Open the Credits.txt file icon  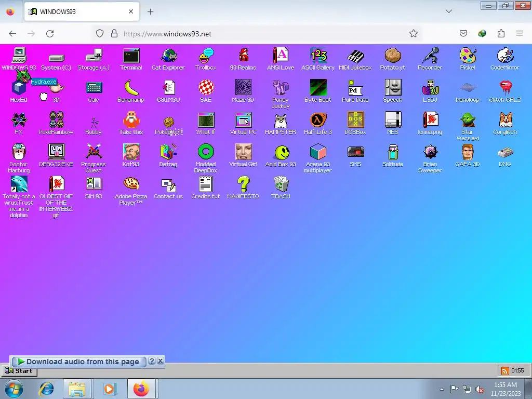tap(206, 184)
